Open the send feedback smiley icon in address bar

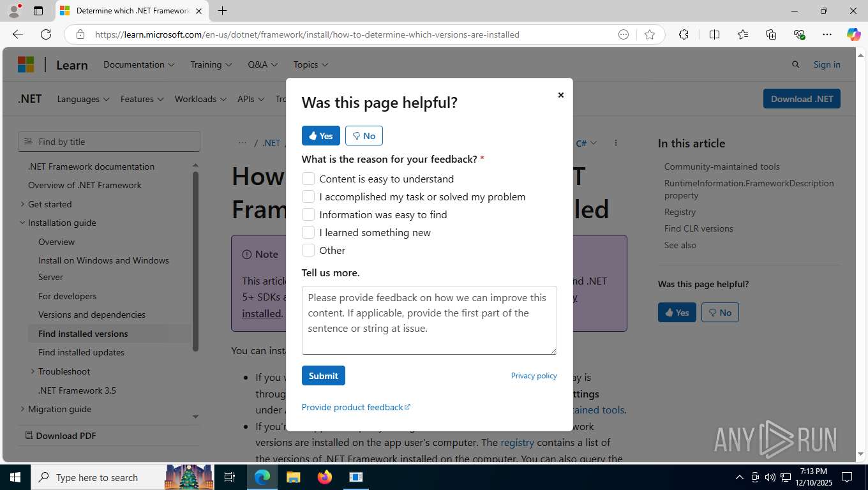click(624, 34)
